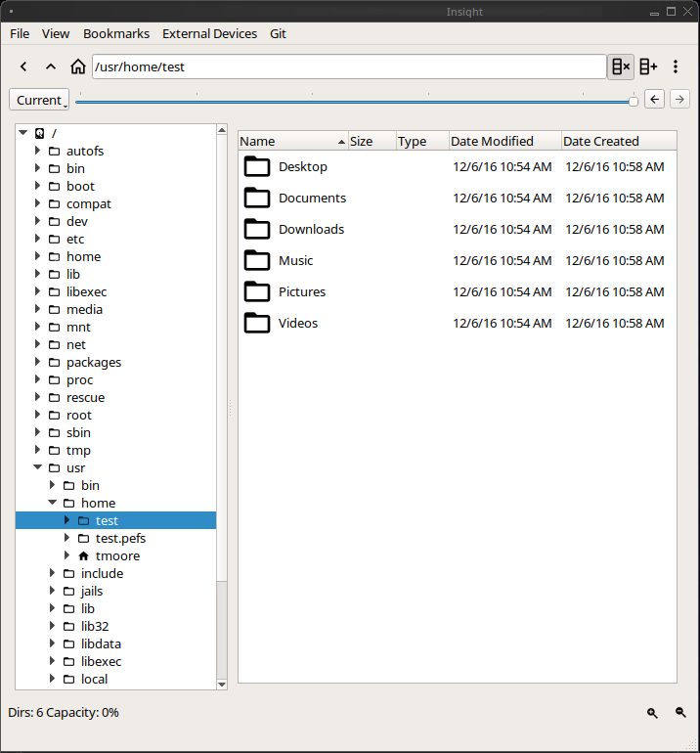Select test.pefs in the directory tree

tap(120, 538)
